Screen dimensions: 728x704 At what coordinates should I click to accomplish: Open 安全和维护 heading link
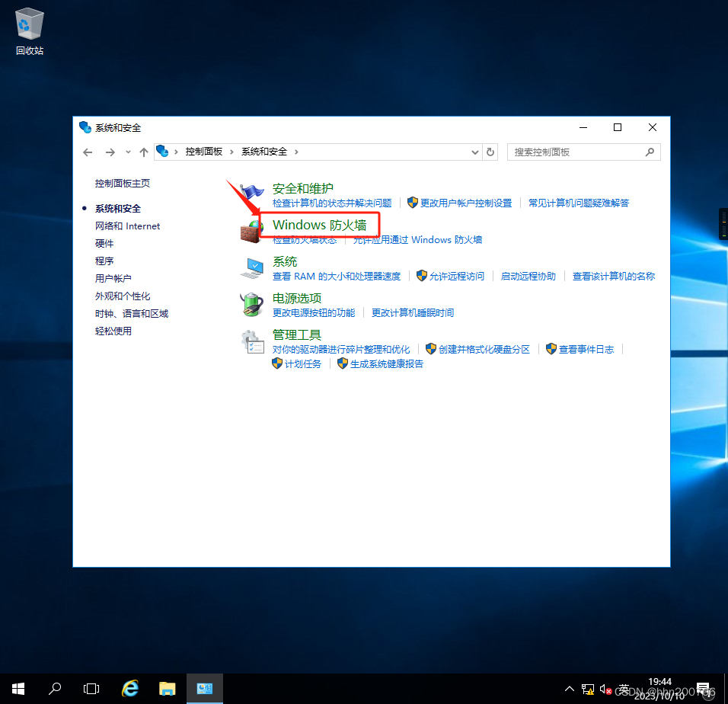pos(303,188)
